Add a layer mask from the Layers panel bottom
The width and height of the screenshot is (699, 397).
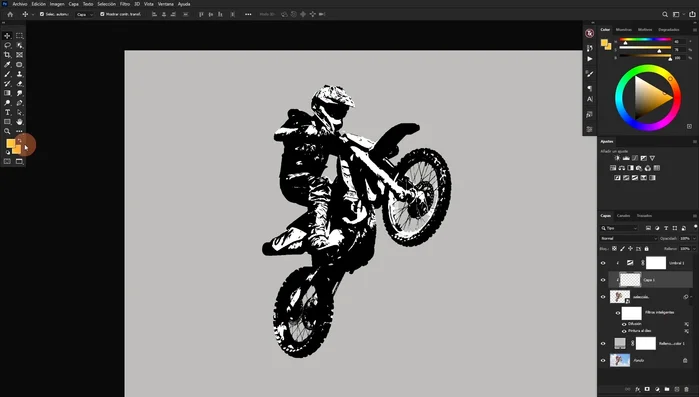tap(647, 389)
